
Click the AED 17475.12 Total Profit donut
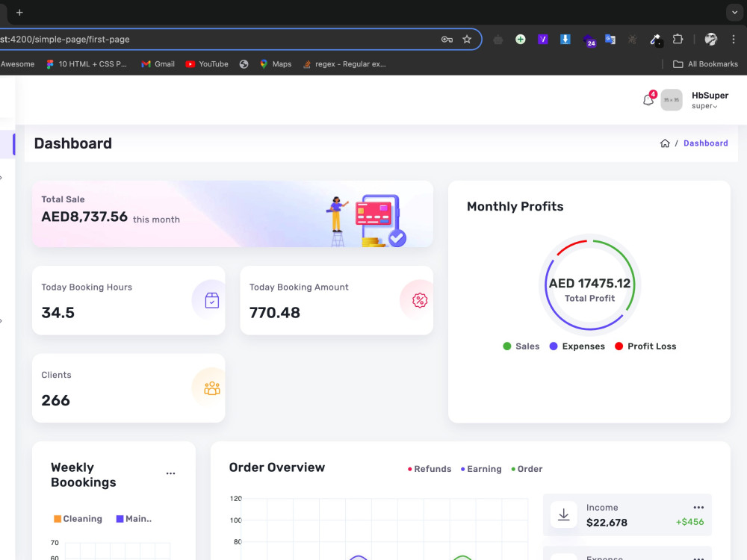(x=590, y=284)
